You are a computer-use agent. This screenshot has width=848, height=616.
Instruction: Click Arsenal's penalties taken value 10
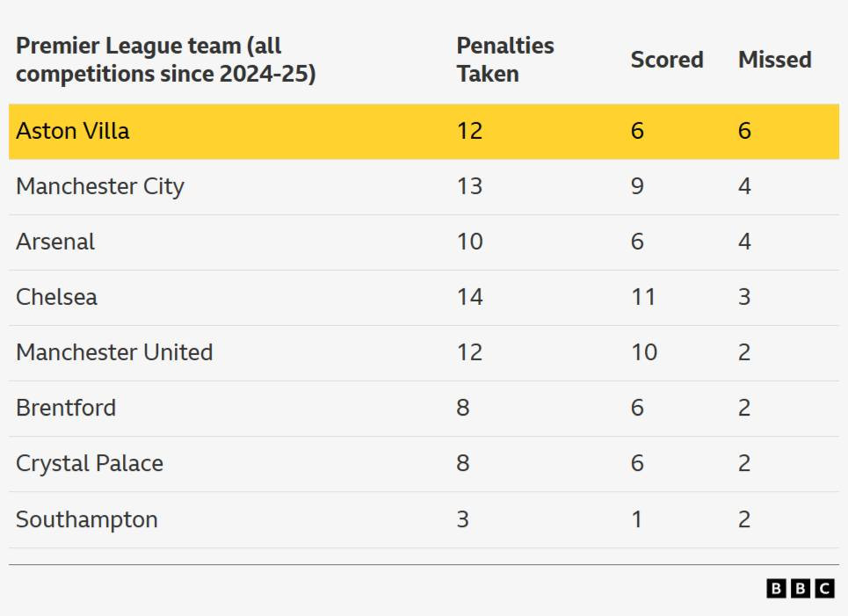[469, 242]
